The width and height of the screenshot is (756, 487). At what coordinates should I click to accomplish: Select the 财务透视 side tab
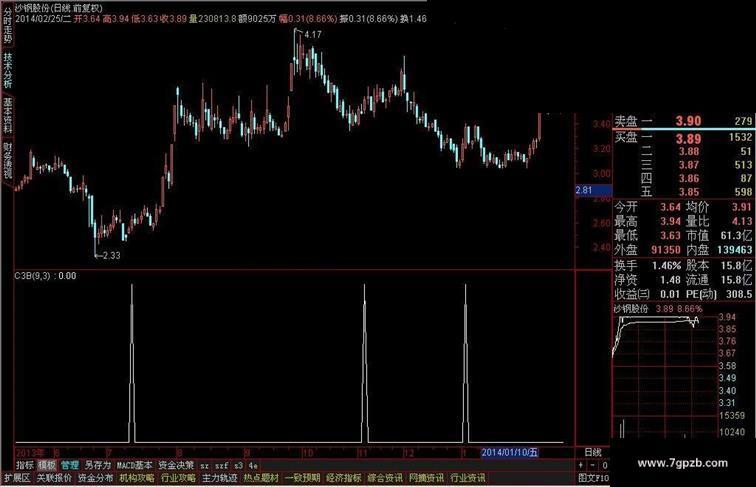(8, 160)
